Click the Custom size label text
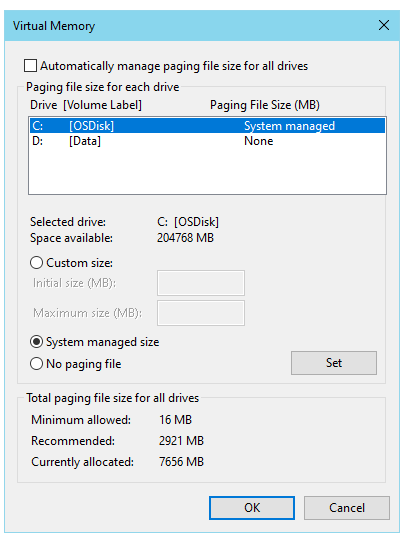 coord(79,263)
